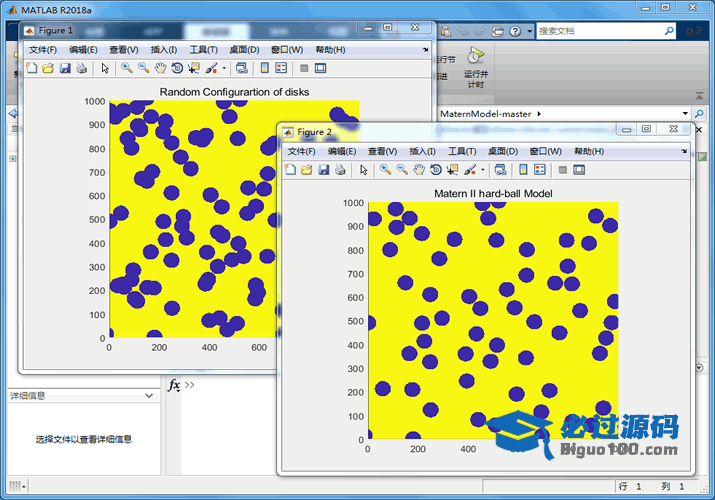Enable Rotate 3D tool in Figure 2

point(435,170)
